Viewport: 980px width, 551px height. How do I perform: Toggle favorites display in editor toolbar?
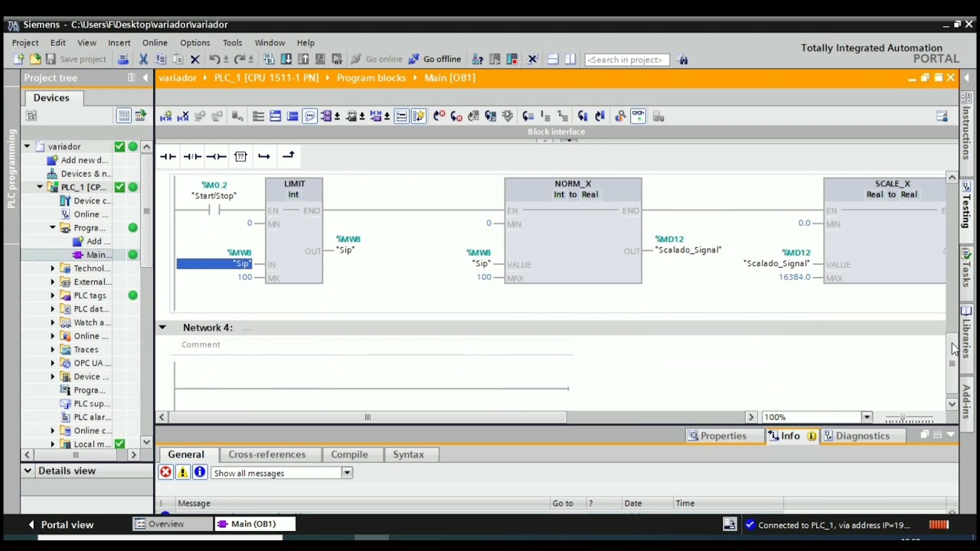tap(418, 116)
